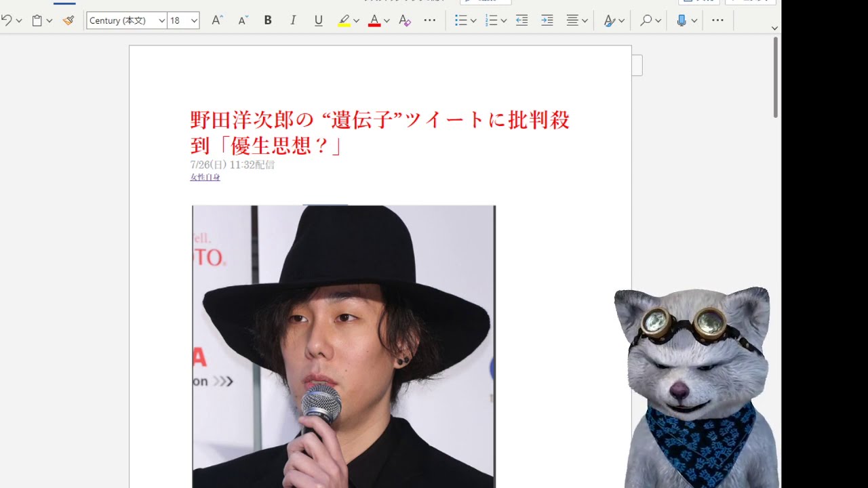Image resolution: width=868 pixels, height=488 pixels.
Task: Open the 女性自身 source link
Action: [x=205, y=177]
